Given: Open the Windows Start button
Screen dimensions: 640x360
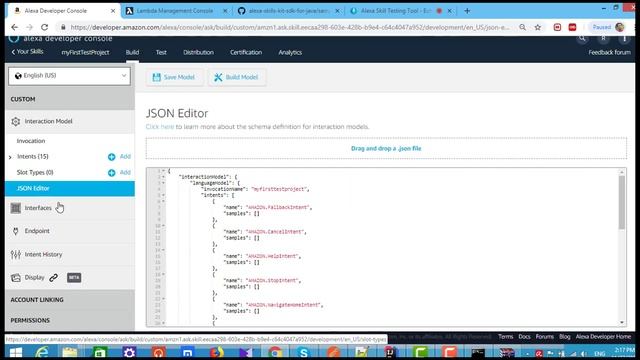Looking at the screenshot, I should [16, 352].
